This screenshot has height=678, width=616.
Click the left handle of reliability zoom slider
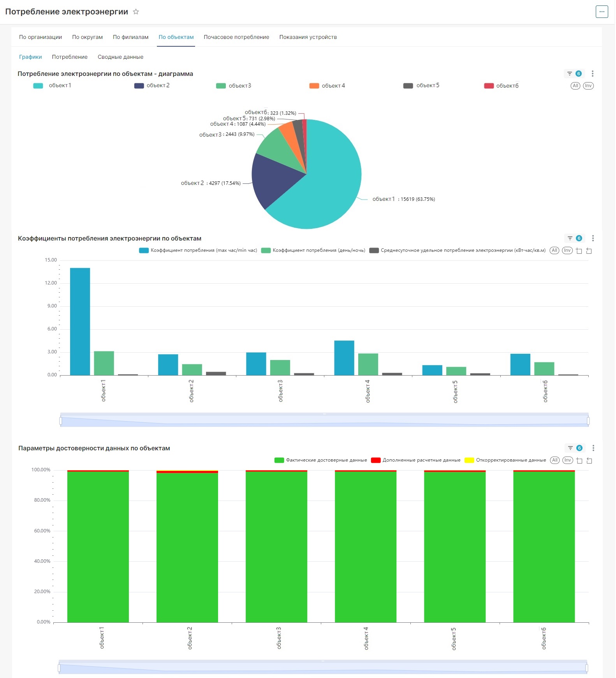[x=59, y=668]
